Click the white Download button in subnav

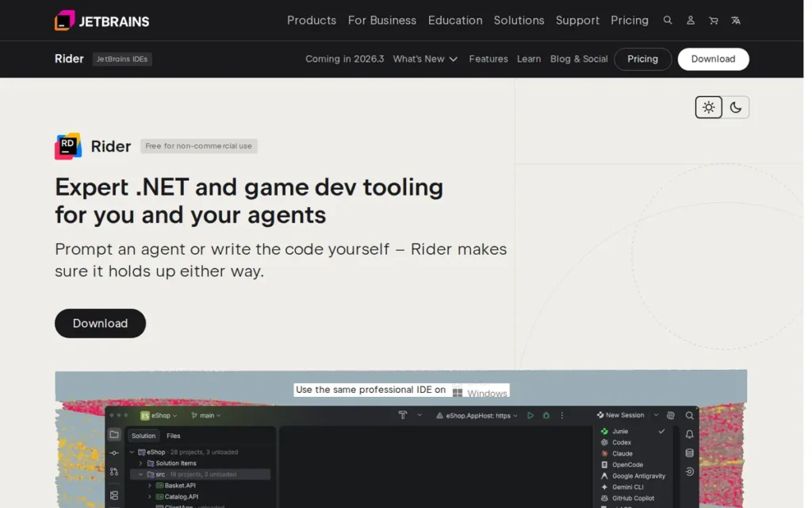coord(713,59)
